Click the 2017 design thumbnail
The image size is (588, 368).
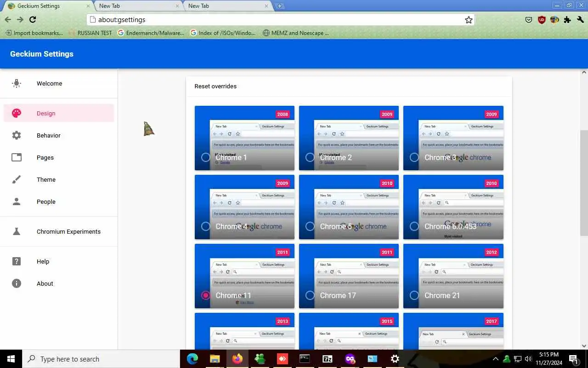tap(453, 331)
